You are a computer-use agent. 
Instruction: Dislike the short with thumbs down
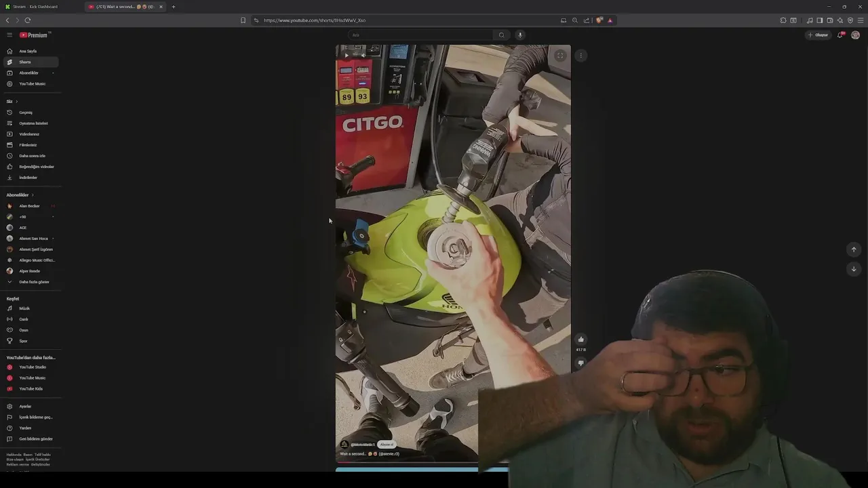[580, 363]
